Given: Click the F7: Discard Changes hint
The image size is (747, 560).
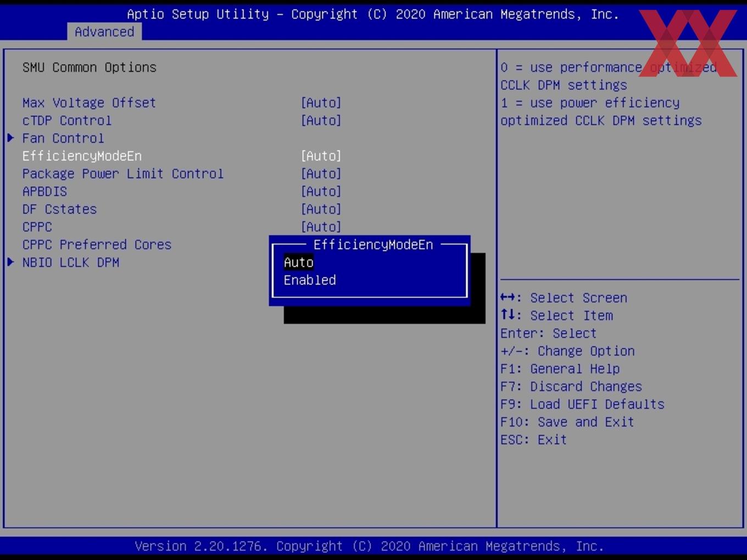Looking at the screenshot, I should [x=571, y=386].
